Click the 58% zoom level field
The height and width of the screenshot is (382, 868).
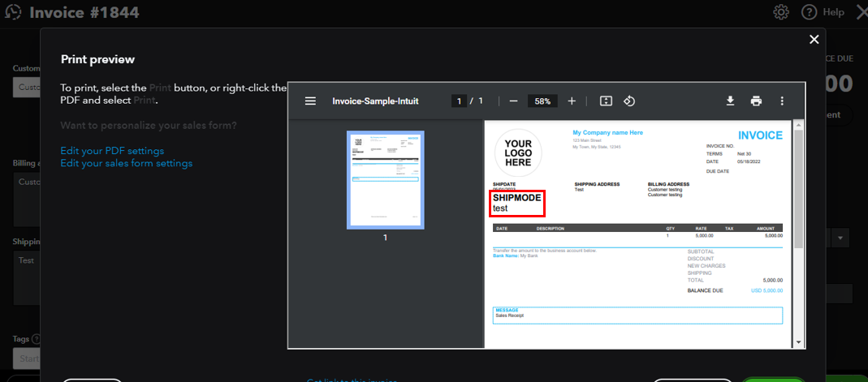[542, 101]
